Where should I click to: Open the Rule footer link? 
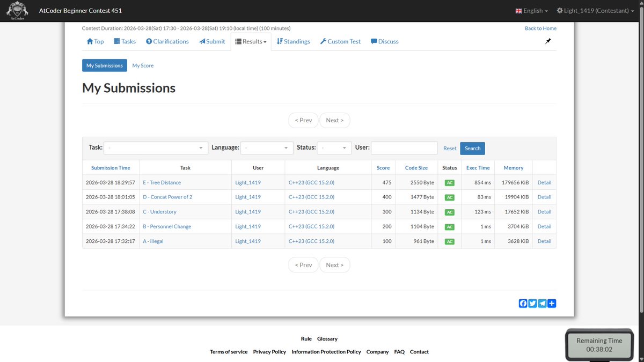click(x=306, y=339)
